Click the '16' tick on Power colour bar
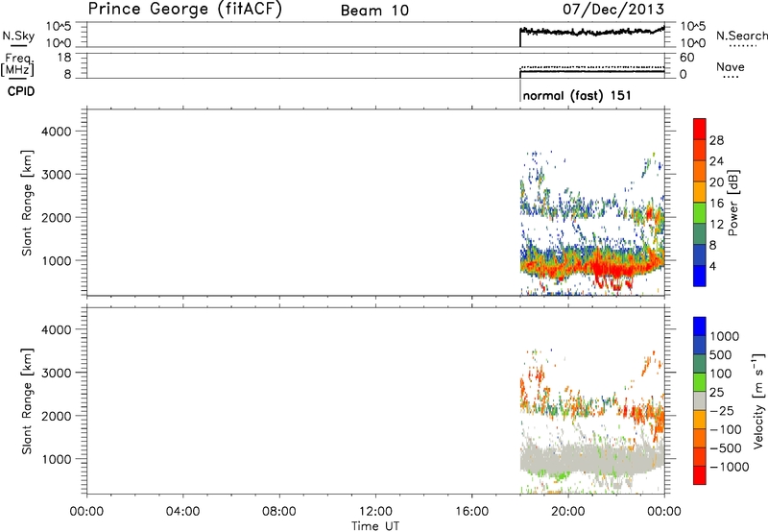This screenshot has height=532, width=768. coord(716,204)
